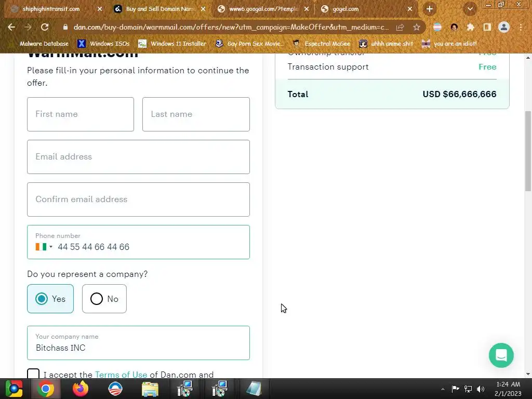Switch to the Buy and Sell Domain Names tab
The height and width of the screenshot is (399, 532).
click(x=160, y=9)
